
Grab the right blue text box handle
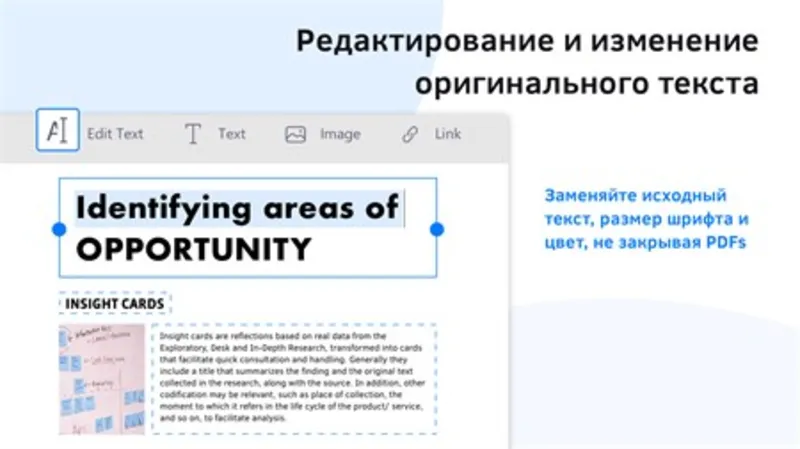click(x=437, y=230)
